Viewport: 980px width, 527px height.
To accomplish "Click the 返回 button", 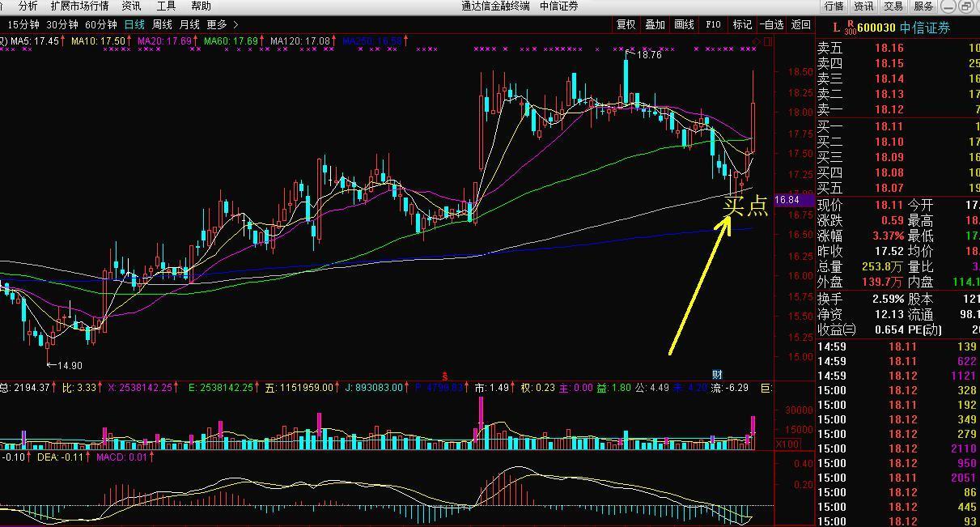I will click(x=800, y=24).
